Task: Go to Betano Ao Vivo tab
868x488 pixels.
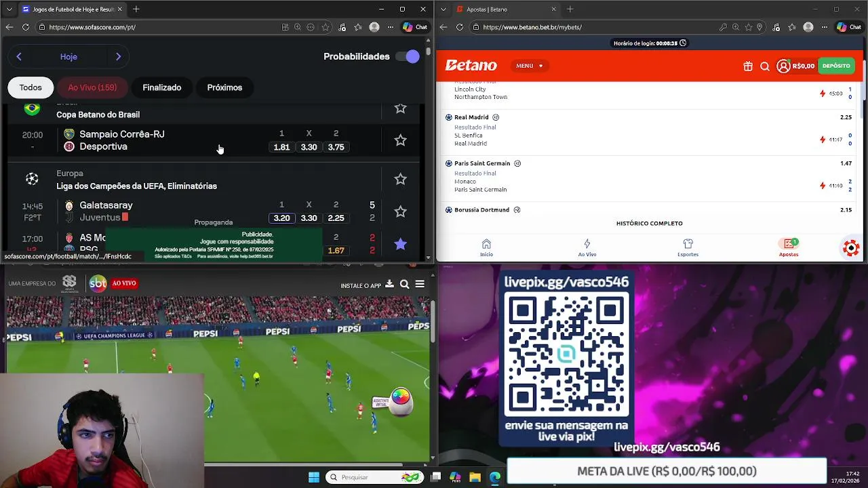Action: point(587,247)
